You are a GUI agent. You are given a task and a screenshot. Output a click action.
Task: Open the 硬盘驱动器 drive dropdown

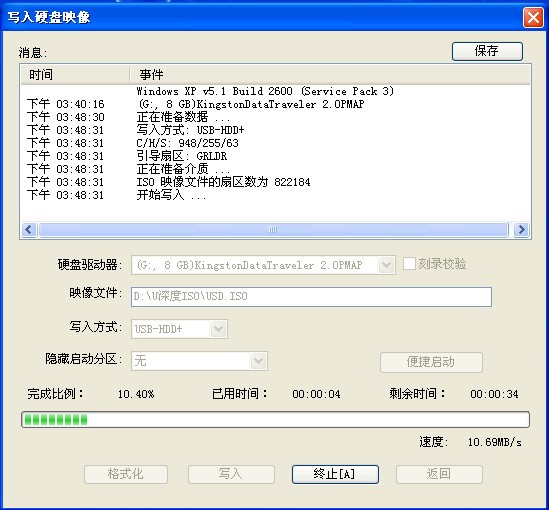click(386, 265)
